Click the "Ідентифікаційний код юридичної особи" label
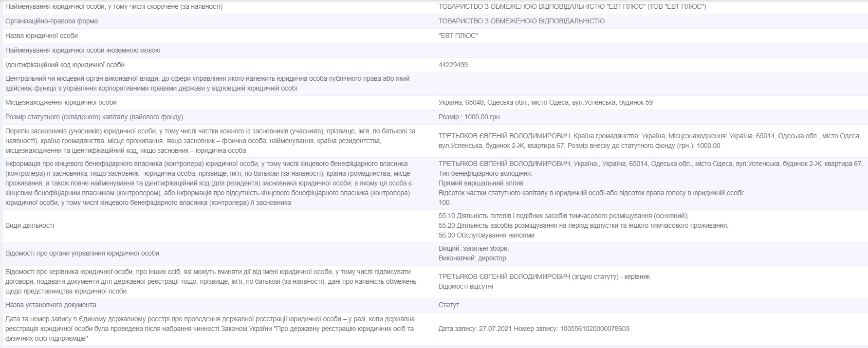This screenshot has height=348, width=868. click(65, 65)
